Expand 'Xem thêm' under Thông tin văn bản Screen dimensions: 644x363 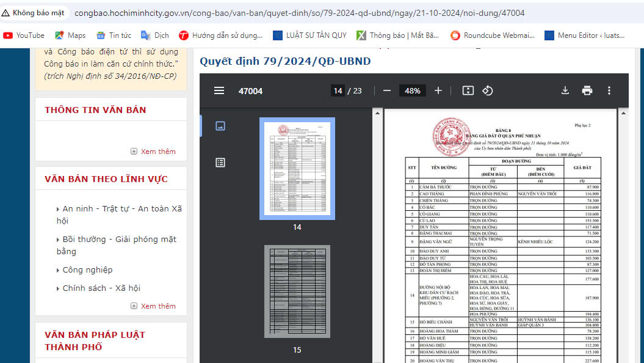(x=153, y=152)
